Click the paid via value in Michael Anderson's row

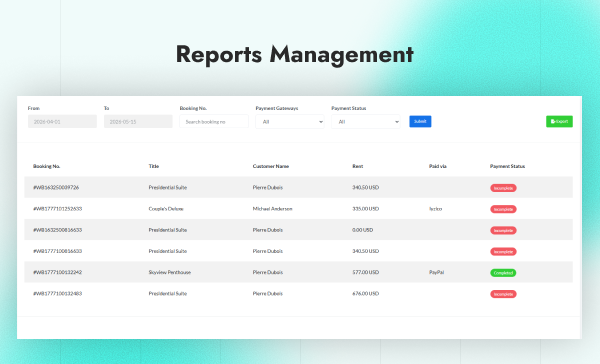click(435, 209)
